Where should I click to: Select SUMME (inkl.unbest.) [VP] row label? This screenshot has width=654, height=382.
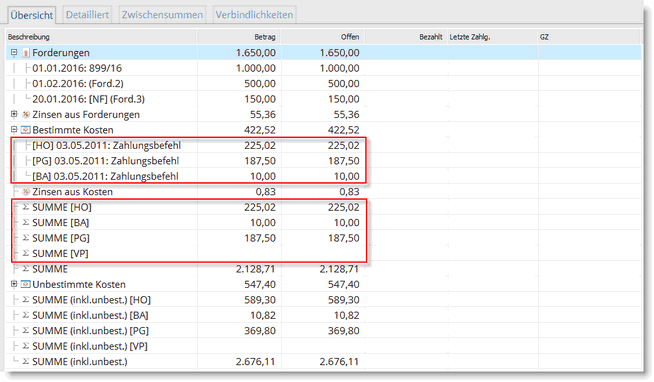[90, 346]
